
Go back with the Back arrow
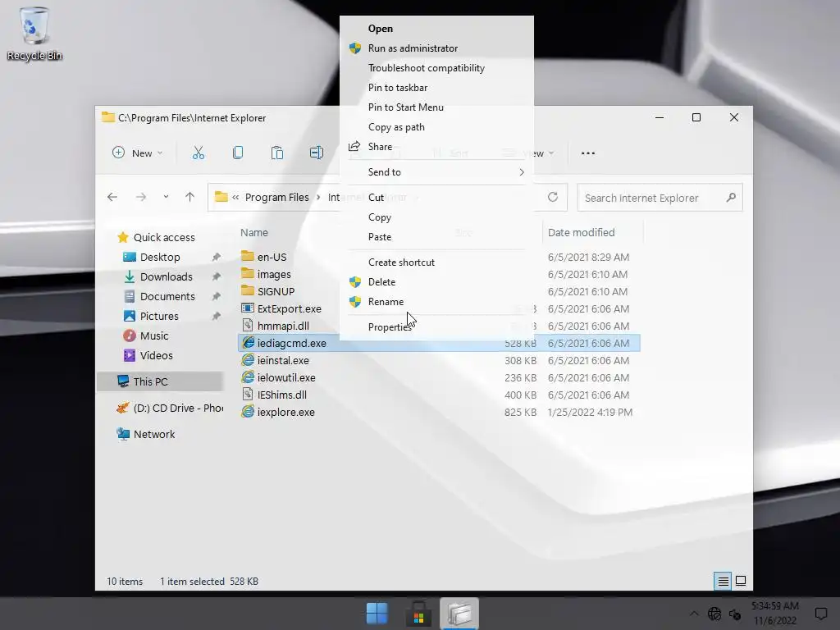(112, 197)
